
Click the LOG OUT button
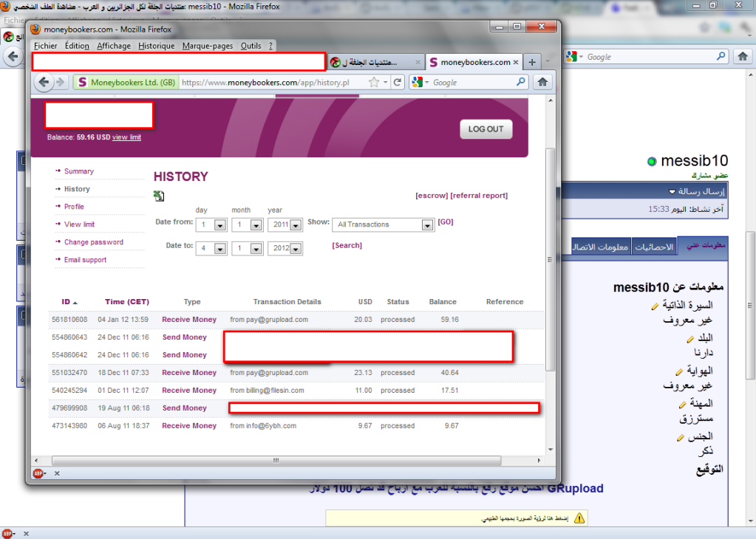point(486,129)
